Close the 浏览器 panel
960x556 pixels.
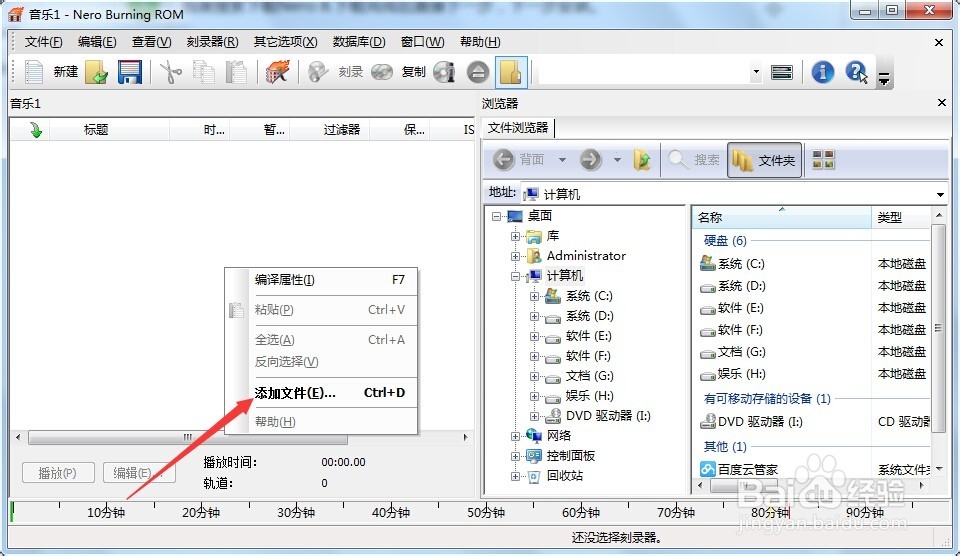click(x=942, y=103)
